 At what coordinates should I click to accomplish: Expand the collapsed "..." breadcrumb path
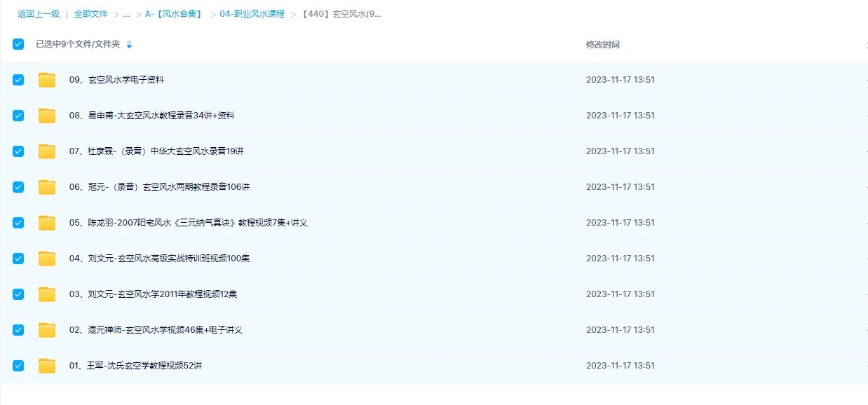(126, 14)
